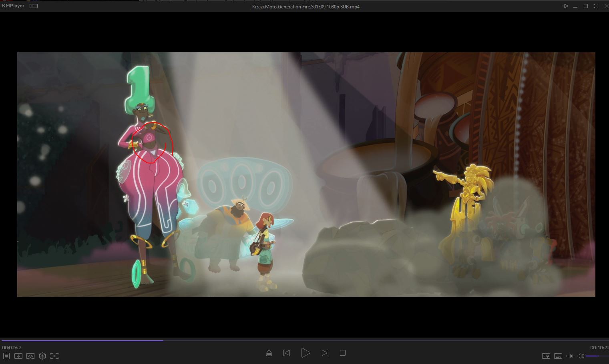
Task: Enter fullscreen mode from title bar
Action: pos(596,6)
